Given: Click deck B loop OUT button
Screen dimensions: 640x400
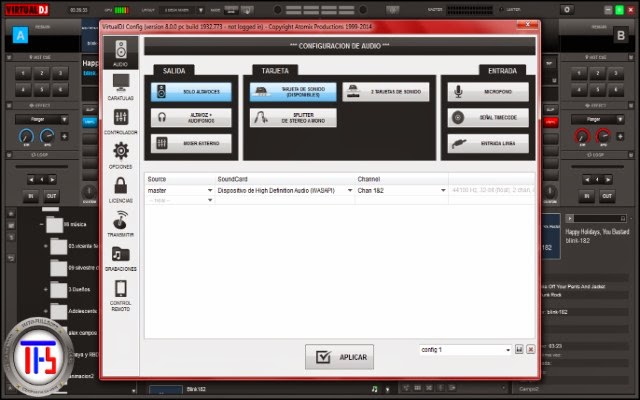Looking at the screenshot, I should coord(607,196).
